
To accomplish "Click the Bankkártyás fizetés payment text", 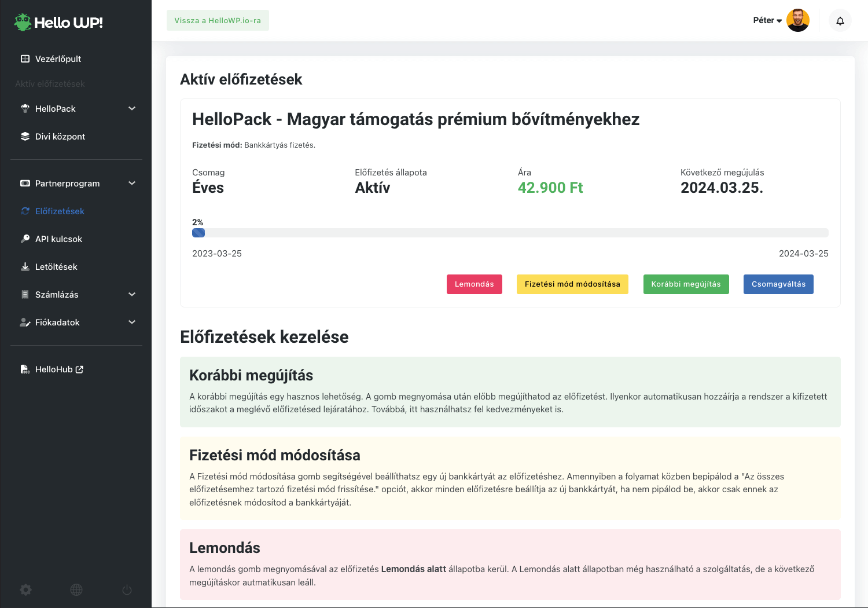I will point(280,145).
